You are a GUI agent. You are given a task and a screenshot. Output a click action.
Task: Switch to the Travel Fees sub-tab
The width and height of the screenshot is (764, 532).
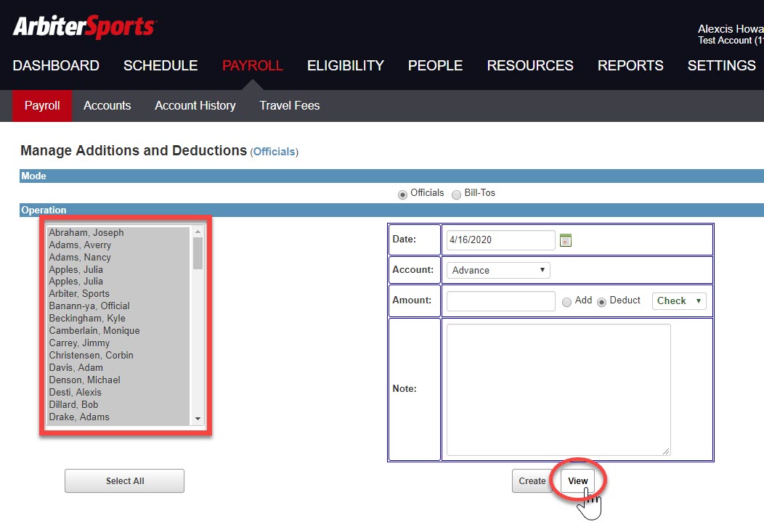(290, 106)
